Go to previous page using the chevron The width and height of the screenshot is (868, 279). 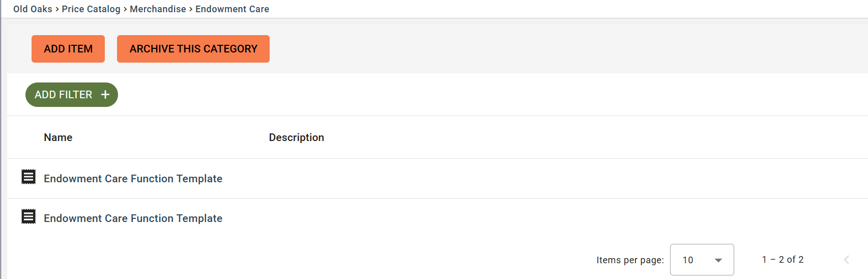click(x=847, y=260)
